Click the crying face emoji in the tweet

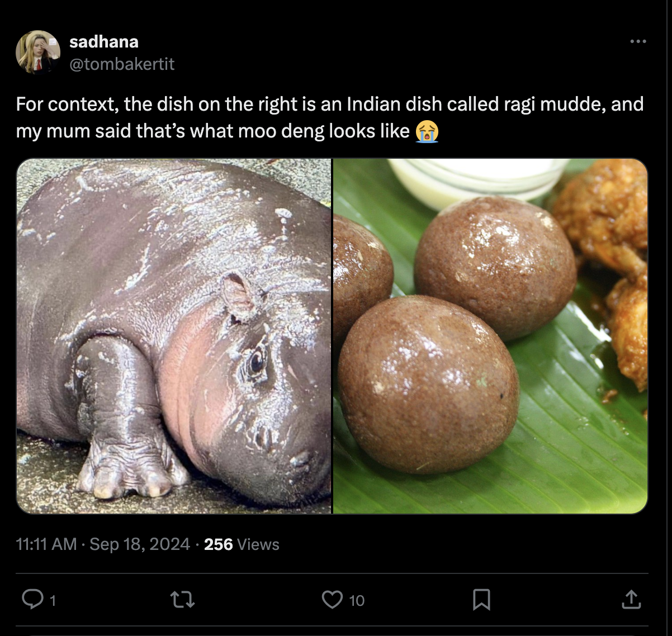[x=427, y=131]
